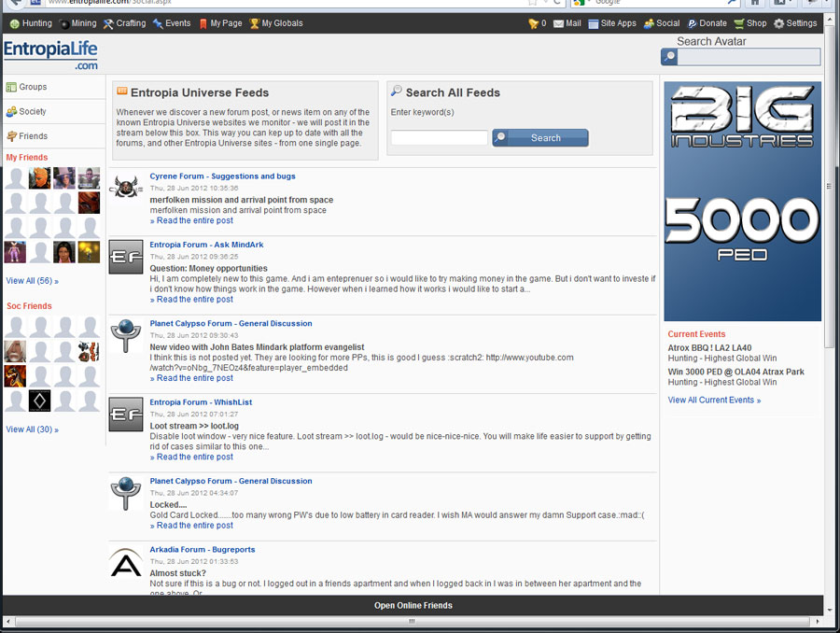Open Cyrene Forum - Suggestions and bugs
The width and height of the screenshot is (840, 633).
point(222,176)
